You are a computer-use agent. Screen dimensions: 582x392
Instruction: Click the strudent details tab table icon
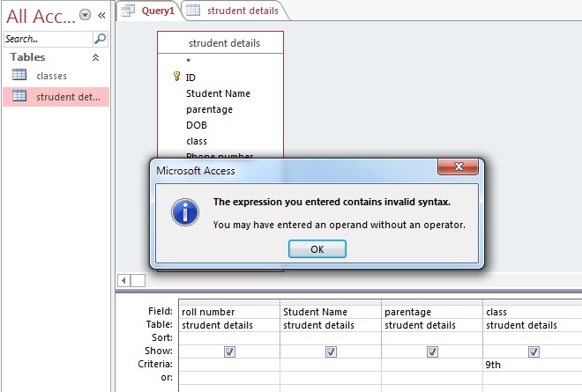193,10
